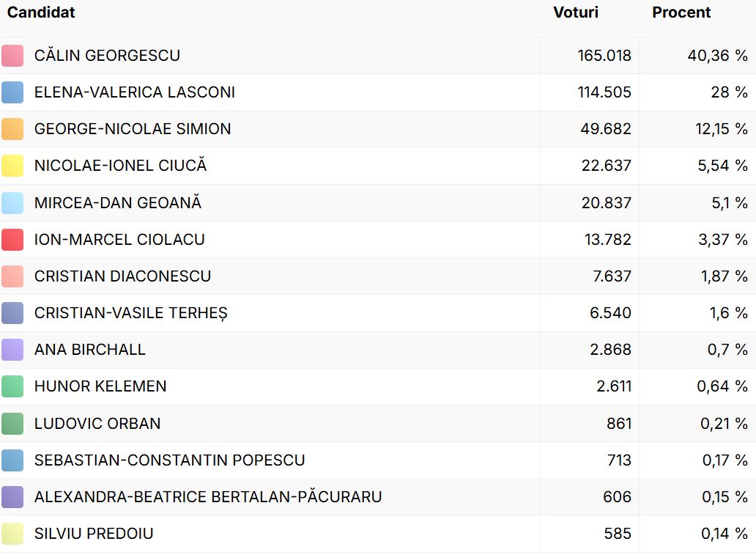Viewport: 756px width, 555px height.
Task: Click the pale yellow swatch beside Silviu Predoiu
Action: [12, 534]
